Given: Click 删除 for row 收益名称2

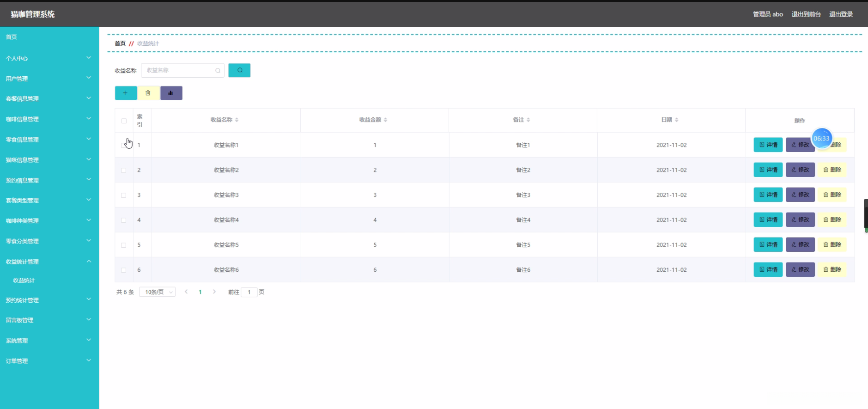Looking at the screenshot, I should 832,170.
